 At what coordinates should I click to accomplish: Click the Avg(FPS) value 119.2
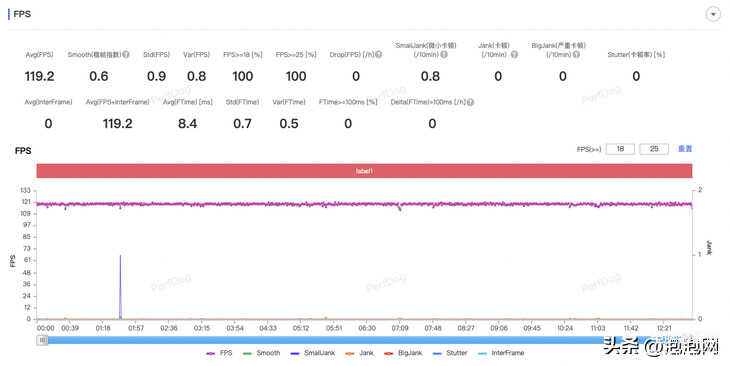(40, 76)
